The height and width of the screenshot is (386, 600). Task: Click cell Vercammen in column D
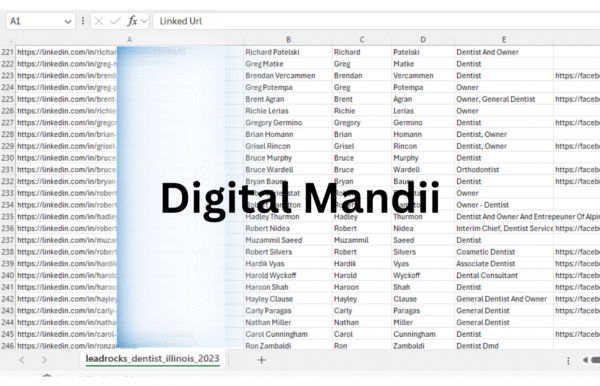click(x=423, y=76)
